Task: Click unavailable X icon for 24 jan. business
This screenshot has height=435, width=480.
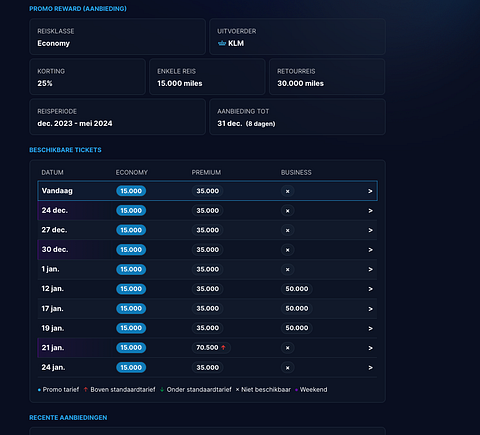Action: pyautogui.click(x=288, y=368)
